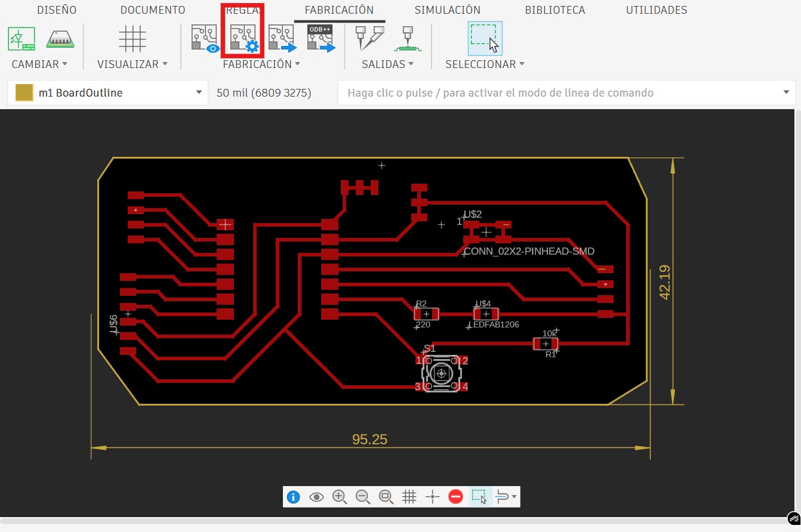The image size is (801, 532).
Task: Click the pick and place output icon
Action: click(x=408, y=38)
